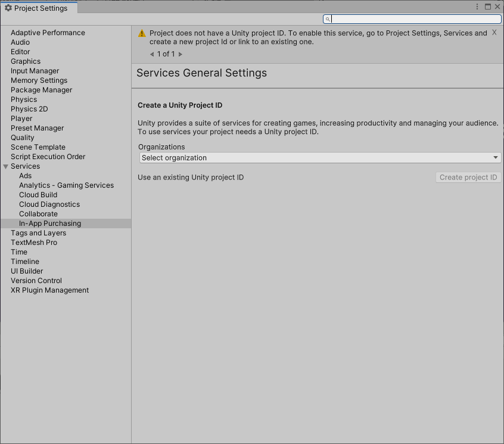Open Cloud Build service settings
Viewport: 504px width, 444px height.
click(x=38, y=195)
